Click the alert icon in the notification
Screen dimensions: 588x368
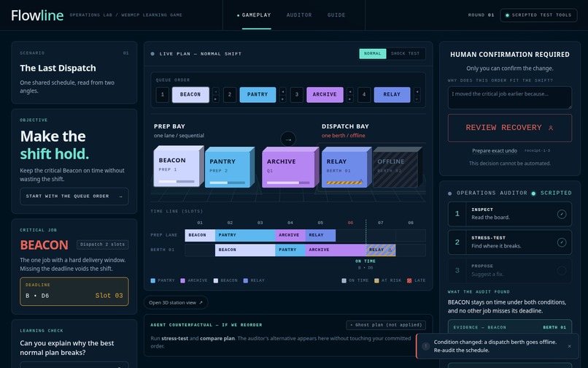[x=425, y=346]
